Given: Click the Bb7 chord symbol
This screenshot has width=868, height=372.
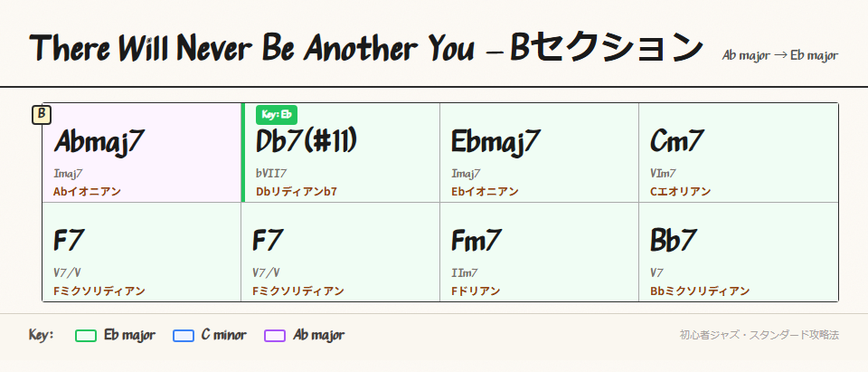Looking at the screenshot, I should [674, 241].
